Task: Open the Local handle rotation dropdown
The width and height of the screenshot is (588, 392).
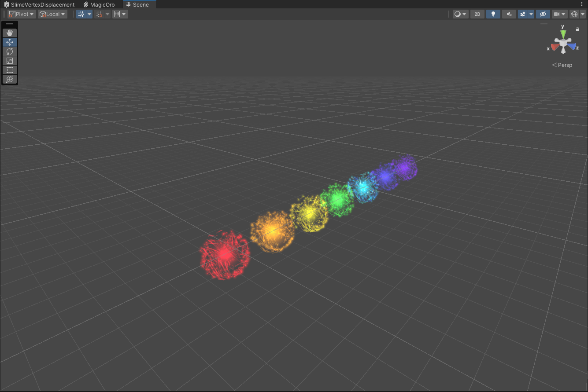Action: (52, 14)
